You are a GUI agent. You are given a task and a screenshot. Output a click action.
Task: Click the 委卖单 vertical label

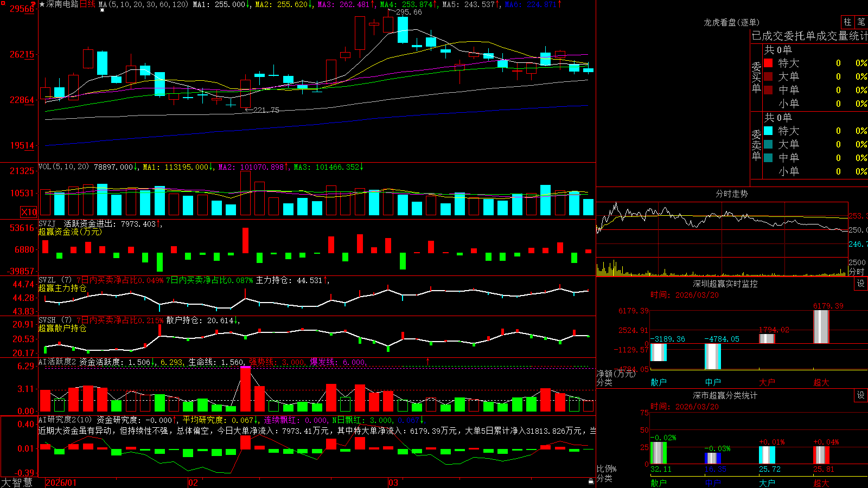tap(756, 145)
